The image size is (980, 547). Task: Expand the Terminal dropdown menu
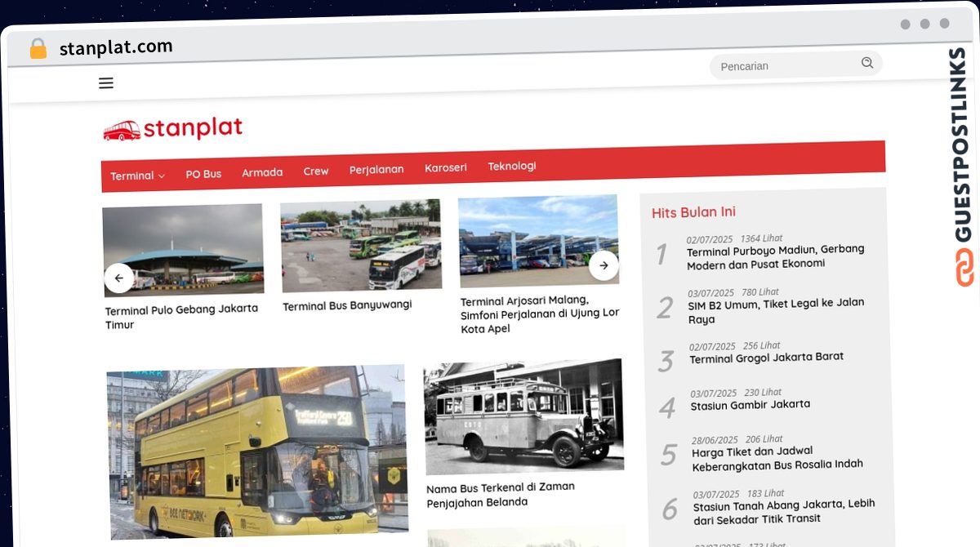click(x=137, y=176)
